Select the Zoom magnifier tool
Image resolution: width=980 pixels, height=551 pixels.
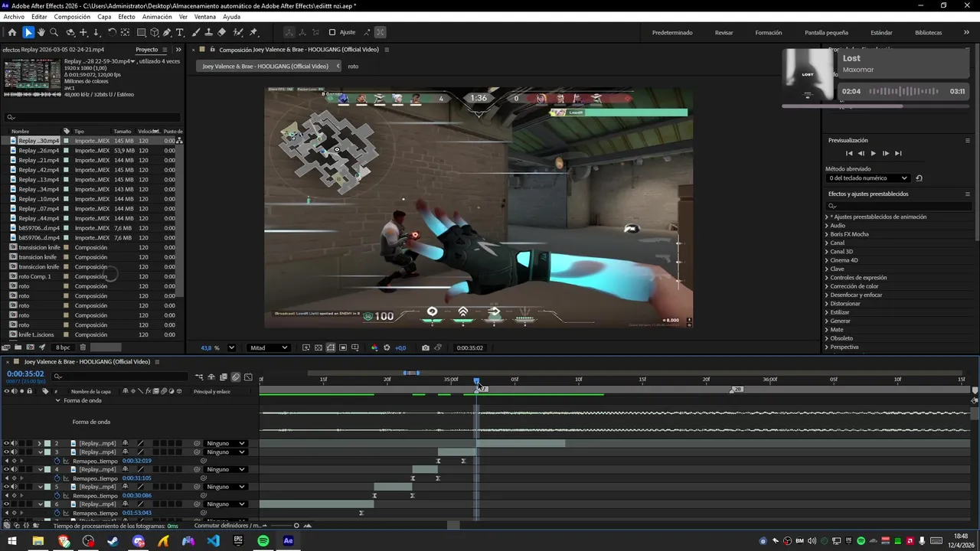coord(54,32)
